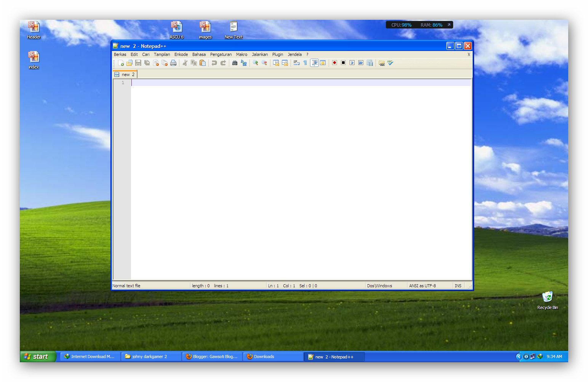The height and width of the screenshot is (382, 588).
Task: Open the Makro menu
Action: click(241, 54)
